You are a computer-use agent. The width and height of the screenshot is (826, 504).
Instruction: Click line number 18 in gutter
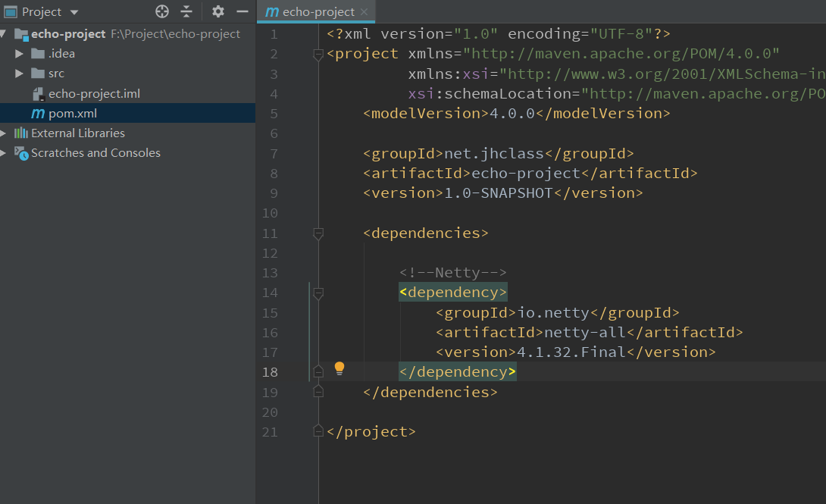point(270,372)
